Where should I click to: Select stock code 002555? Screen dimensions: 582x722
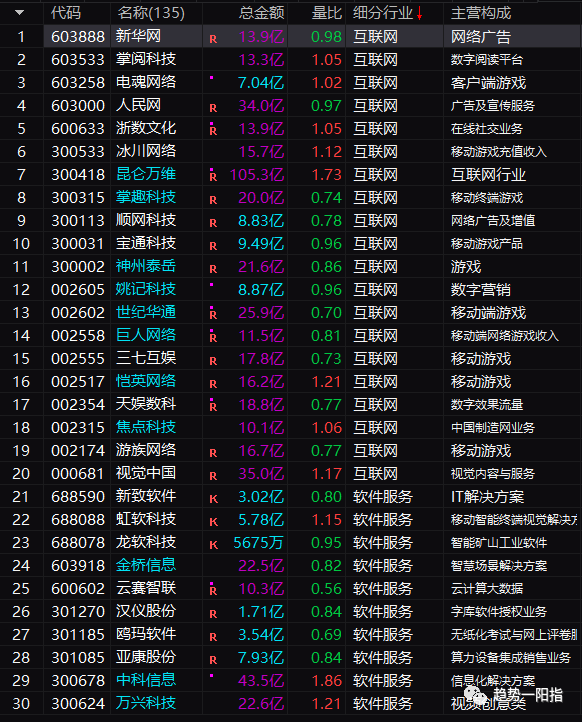click(78, 359)
